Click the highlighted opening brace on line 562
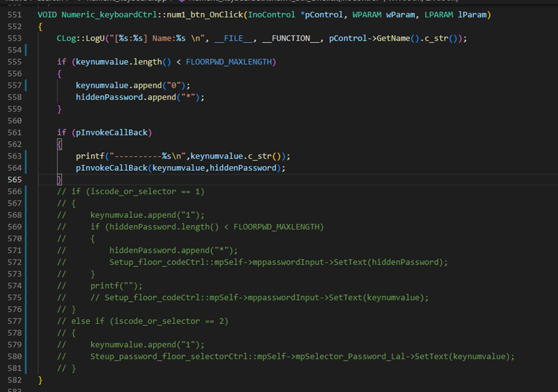The width and height of the screenshot is (558, 392). pyautogui.click(x=59, y=144)
